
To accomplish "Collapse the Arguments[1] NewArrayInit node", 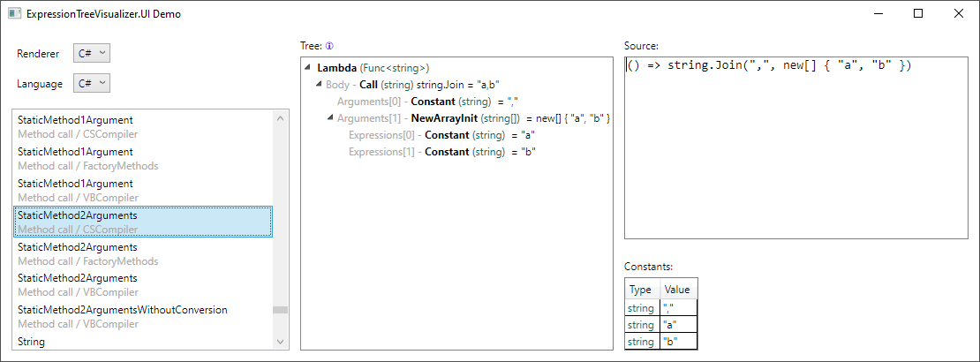I will [330, 117].
